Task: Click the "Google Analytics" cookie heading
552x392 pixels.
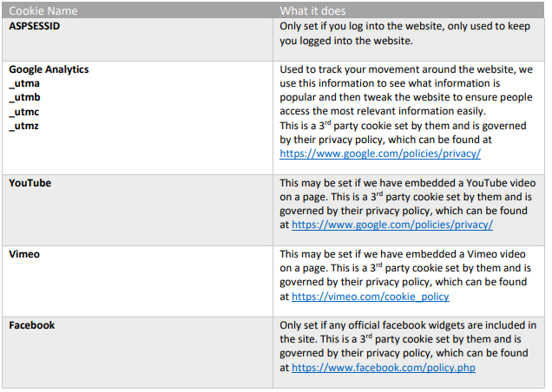Action: pyautogui.click(x=49, y=69)
